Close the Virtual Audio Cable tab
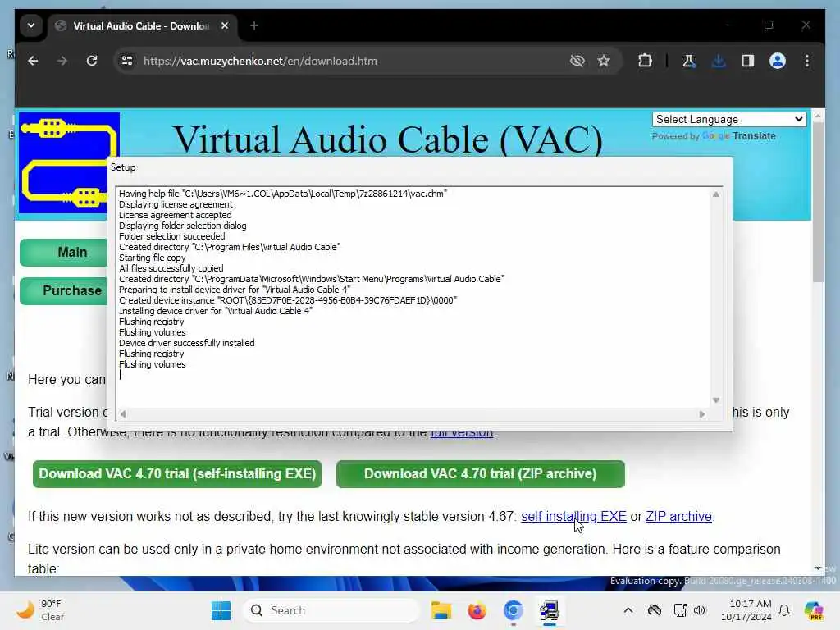840x630 pixels. click(x=225, y=25)
